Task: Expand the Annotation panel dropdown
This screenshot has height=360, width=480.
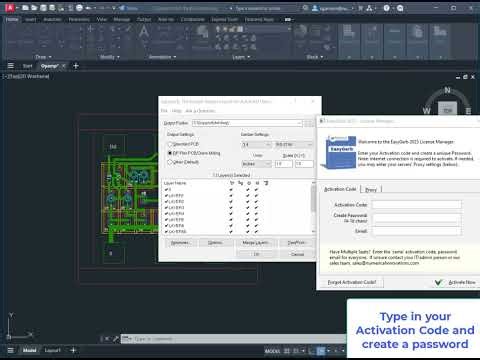Action: coord(162,57)
